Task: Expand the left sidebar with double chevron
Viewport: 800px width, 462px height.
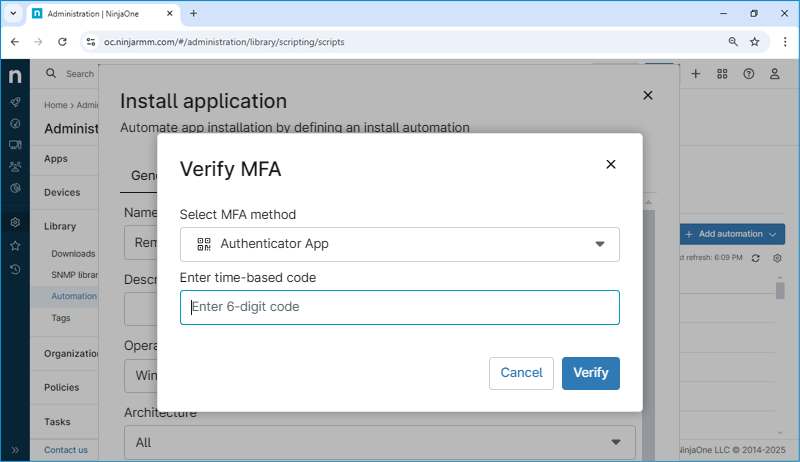Action: (15, 450)
